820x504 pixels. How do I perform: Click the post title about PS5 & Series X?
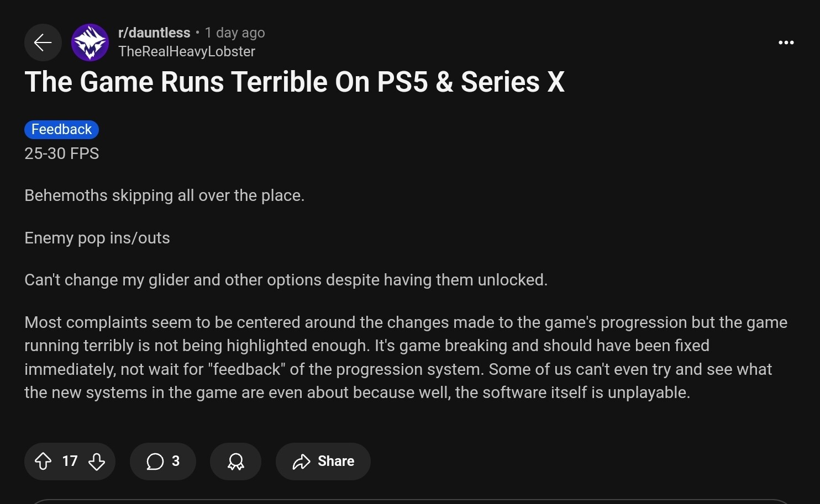click(295, 82)
